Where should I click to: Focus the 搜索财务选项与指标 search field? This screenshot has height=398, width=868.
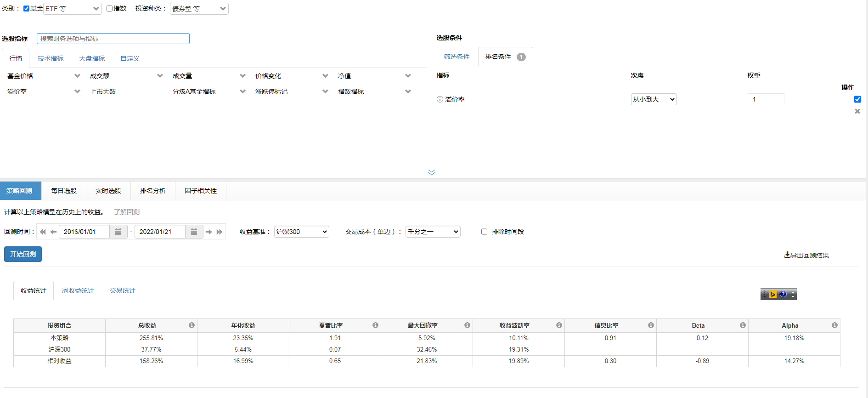[113, 39]
